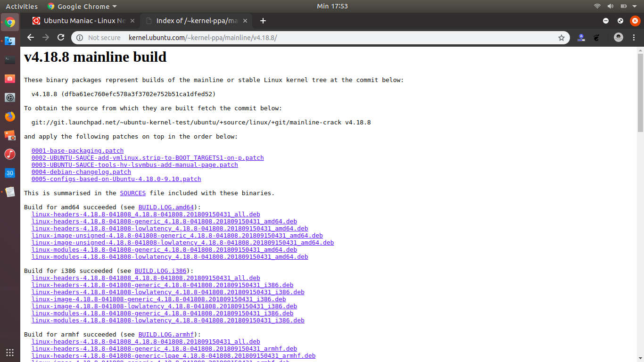Open 0005-configs-based-on-Ubuntu patch link
The width and height of the screenshot is (644, 362).
pyautogui.click(x=116, y=179)
